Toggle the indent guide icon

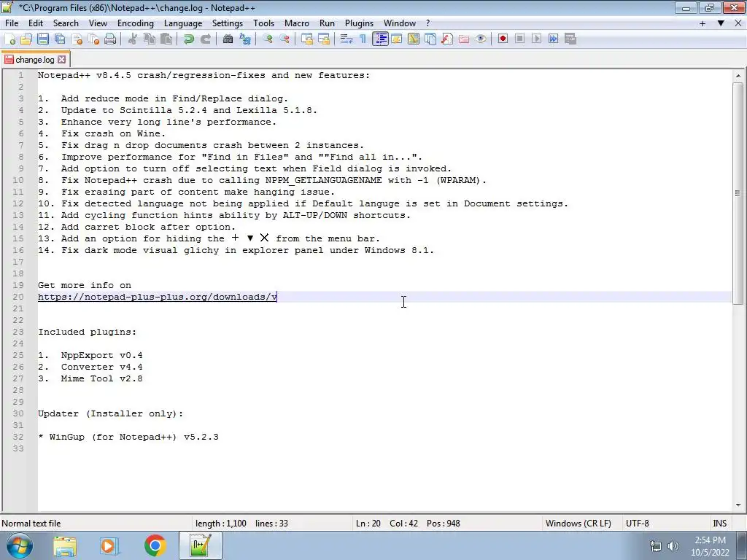pyautogui.click(x=380, y=39)
